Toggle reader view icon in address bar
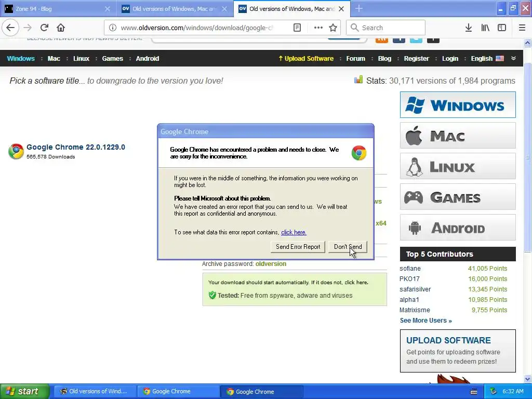 pyautogui.click(x=297, y=28)
